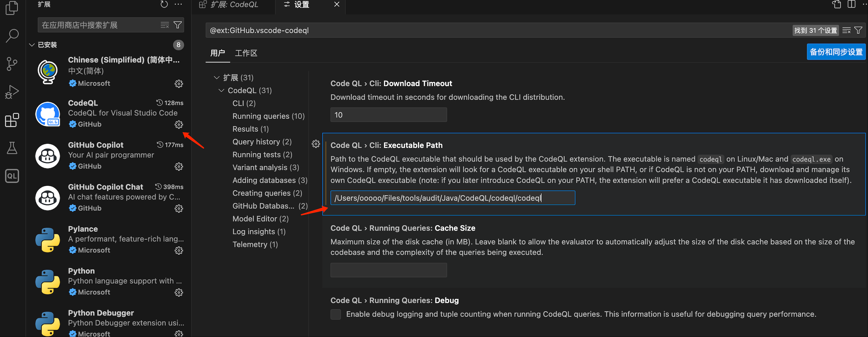Open the CodeQL (QL) view in activity bar
This screenshot has height=337, width=868.
[12, 176]
